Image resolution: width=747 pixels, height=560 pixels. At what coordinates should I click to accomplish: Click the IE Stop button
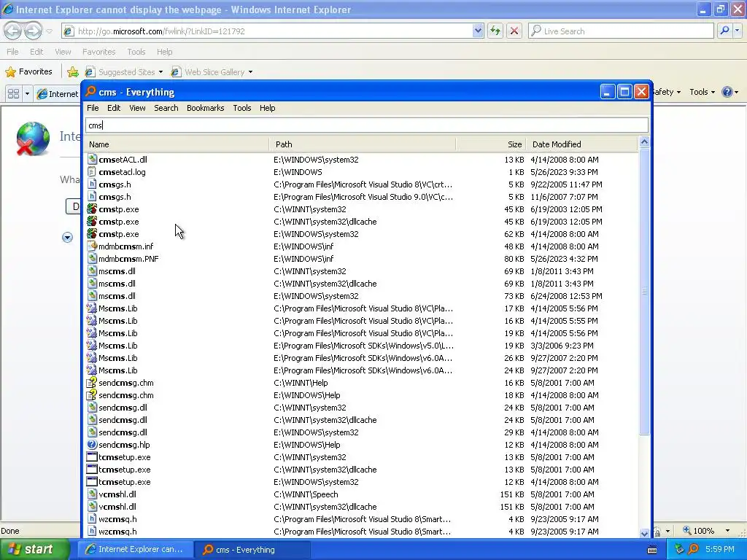[x=514, y=31]
